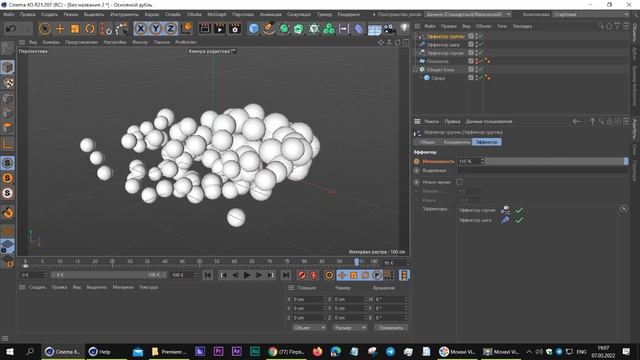Click the orange snap S icon

8,178
